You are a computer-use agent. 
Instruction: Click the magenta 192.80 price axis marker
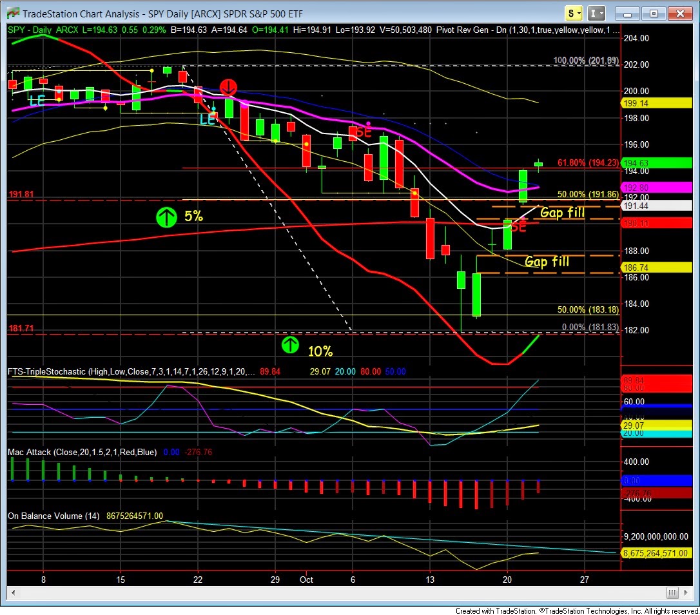(657, 188)
